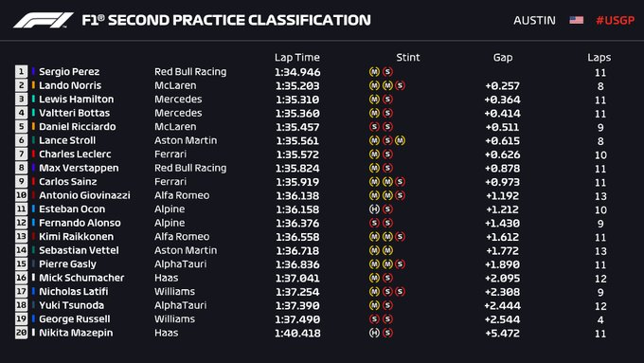Click Lance Stroll's last medium tyre icon
644x363 pixels.
click(400, 140)
